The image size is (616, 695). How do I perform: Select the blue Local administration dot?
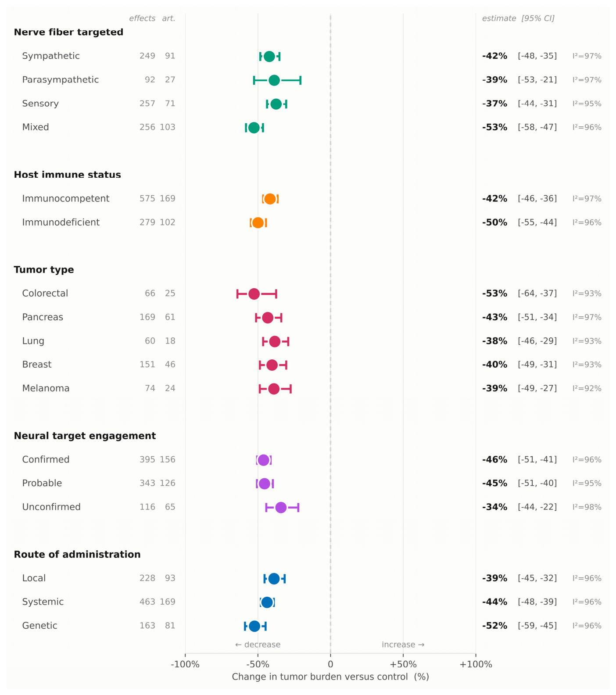point(274,579)
